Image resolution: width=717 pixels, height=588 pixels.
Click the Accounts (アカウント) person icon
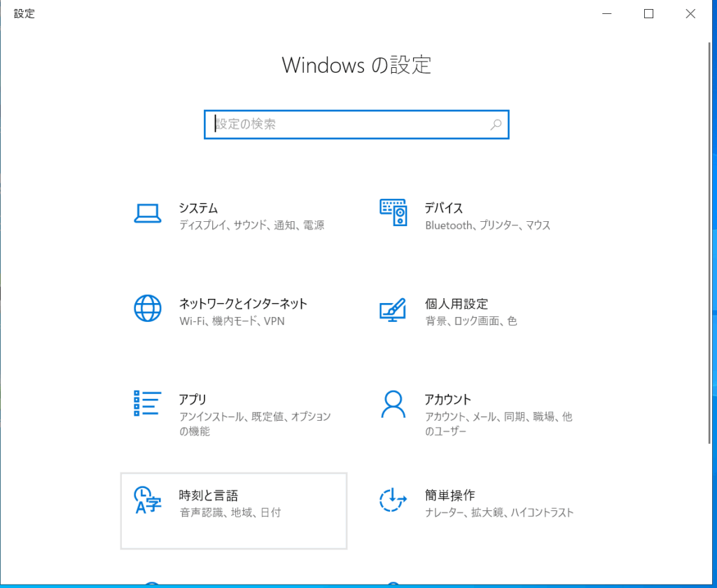coord(393,404)
